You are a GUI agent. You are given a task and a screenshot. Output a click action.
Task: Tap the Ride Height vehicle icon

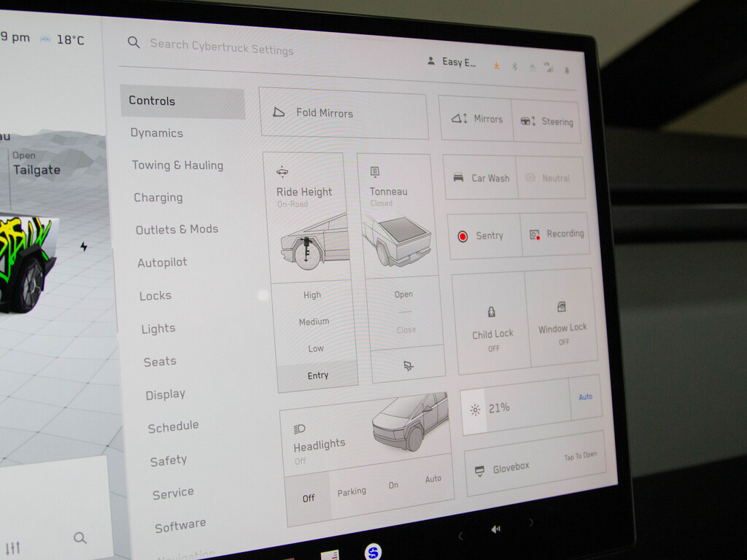coord(282,172)
